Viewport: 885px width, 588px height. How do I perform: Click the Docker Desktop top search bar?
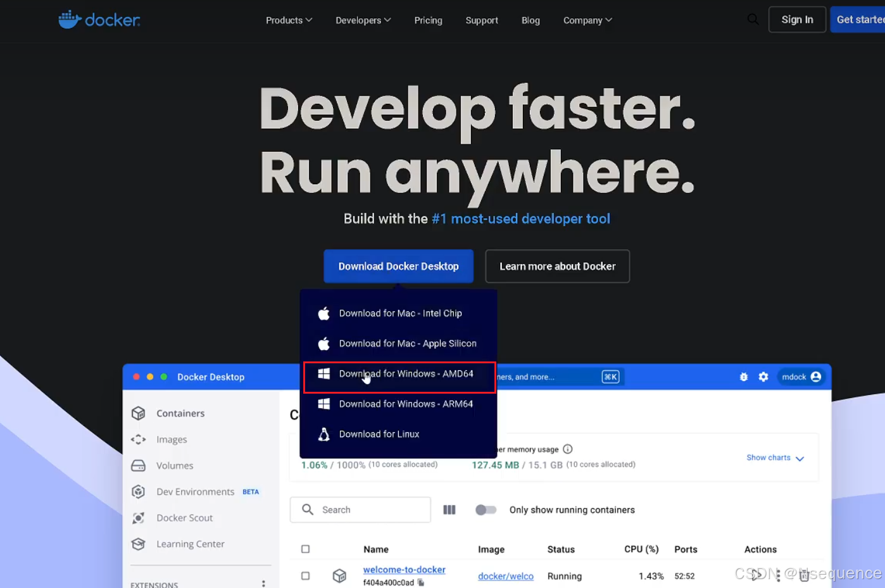pos(560,377)
